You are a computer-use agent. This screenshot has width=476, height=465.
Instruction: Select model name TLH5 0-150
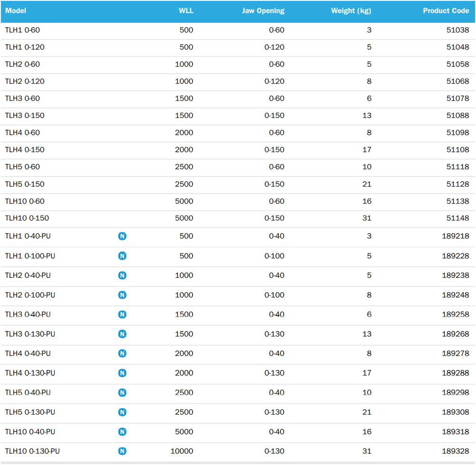tap(25, 184)
